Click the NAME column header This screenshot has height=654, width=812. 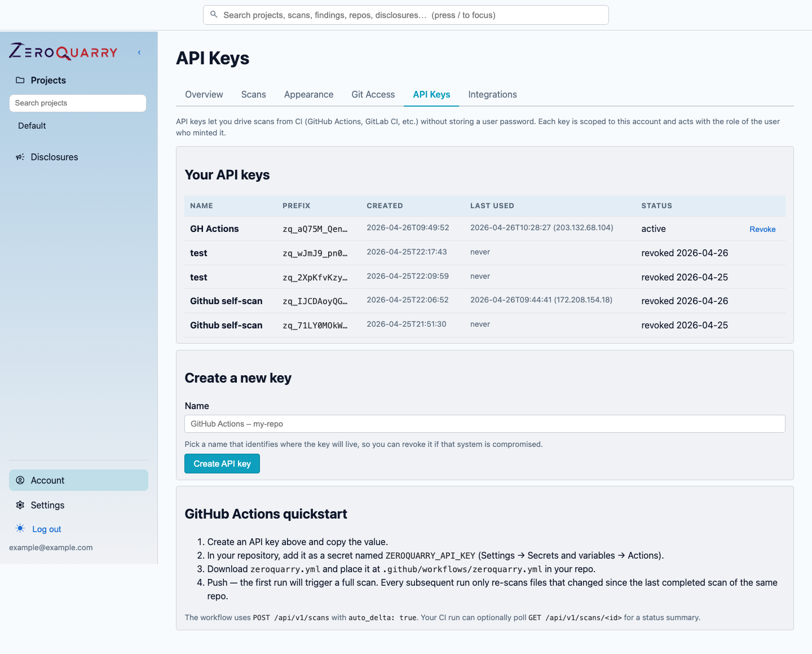[x=201, y=206]
